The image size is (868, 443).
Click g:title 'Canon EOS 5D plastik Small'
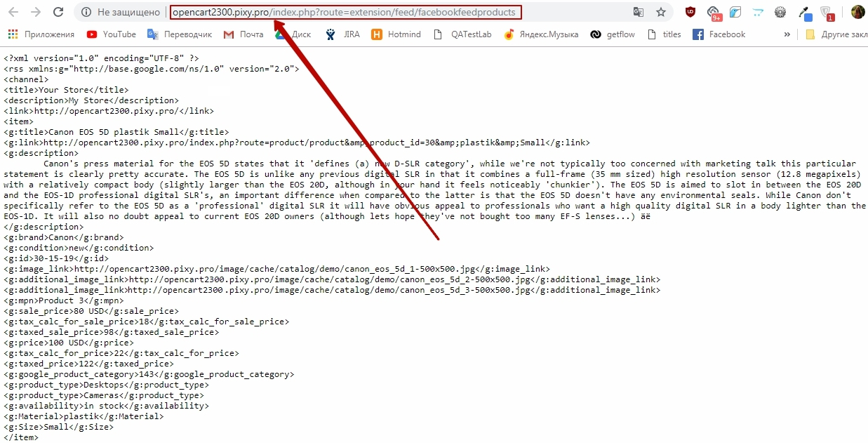pyautogui.click(x=116, y=133)
